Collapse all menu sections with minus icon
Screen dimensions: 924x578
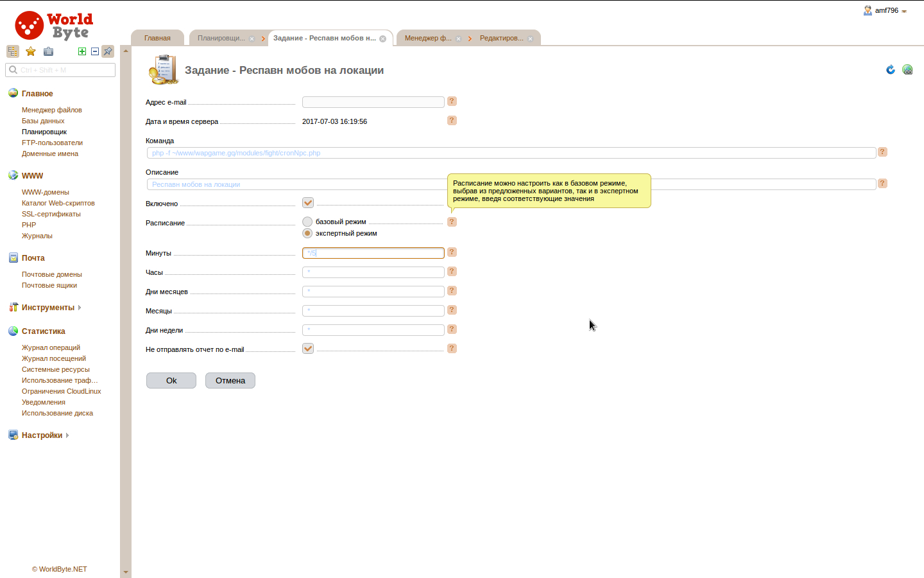tap(95, 51)
